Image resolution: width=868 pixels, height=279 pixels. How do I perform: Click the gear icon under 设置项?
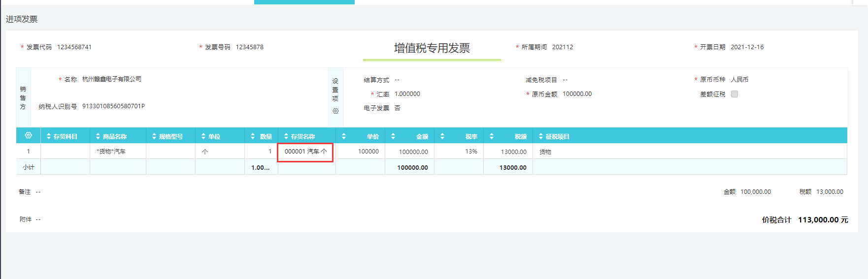pos(335,111)
